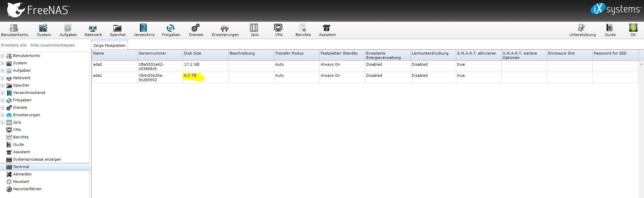Screen dimensions: 644x198
Task: Sort by Disk Size column header
Action: coord(205,55)
